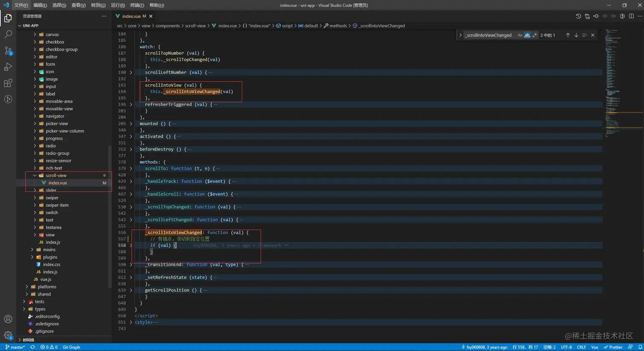Collapse the UNI-APP explorer section
The width and height of the screenshot is (644, 351).
click(64, 26)
